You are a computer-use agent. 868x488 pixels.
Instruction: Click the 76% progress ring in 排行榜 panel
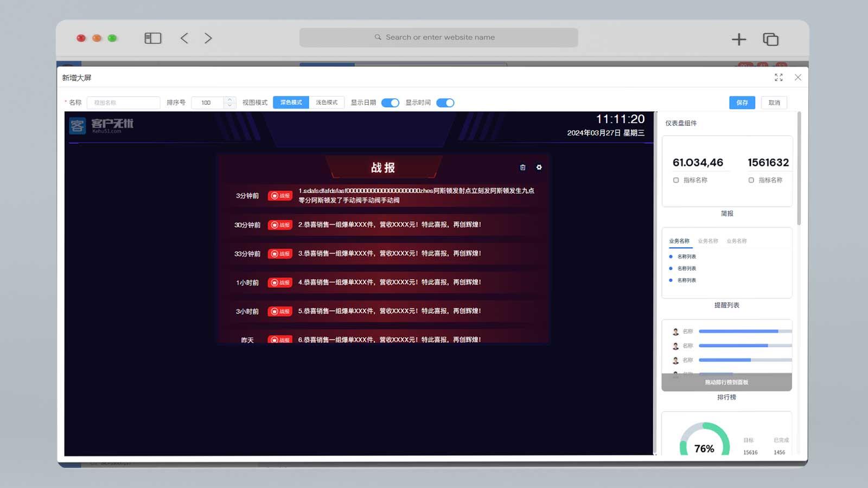point(703,449)
